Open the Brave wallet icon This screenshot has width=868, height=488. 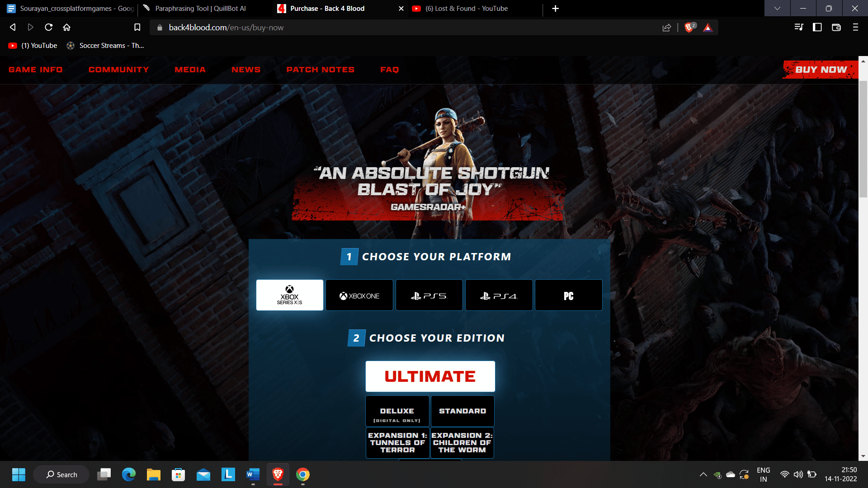coord(836,27)
